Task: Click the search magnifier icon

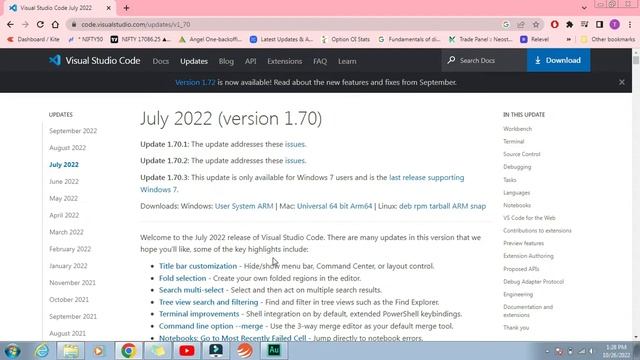Action: (451, 60)
